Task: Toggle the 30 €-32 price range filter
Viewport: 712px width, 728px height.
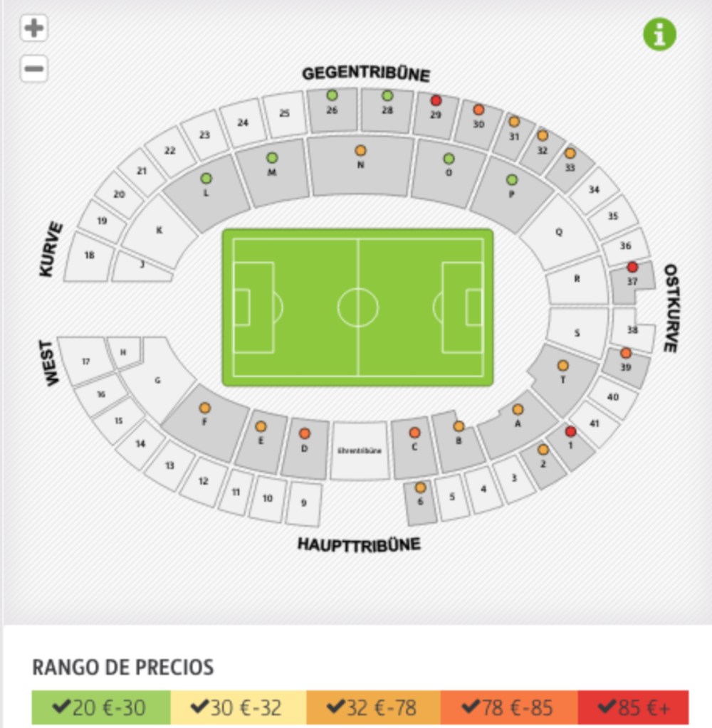Action: pos(238,708)
